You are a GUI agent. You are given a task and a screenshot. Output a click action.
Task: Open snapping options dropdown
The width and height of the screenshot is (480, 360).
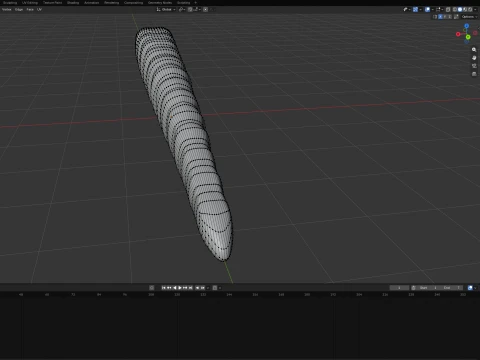pyautogui.click(x=196, y=9)
